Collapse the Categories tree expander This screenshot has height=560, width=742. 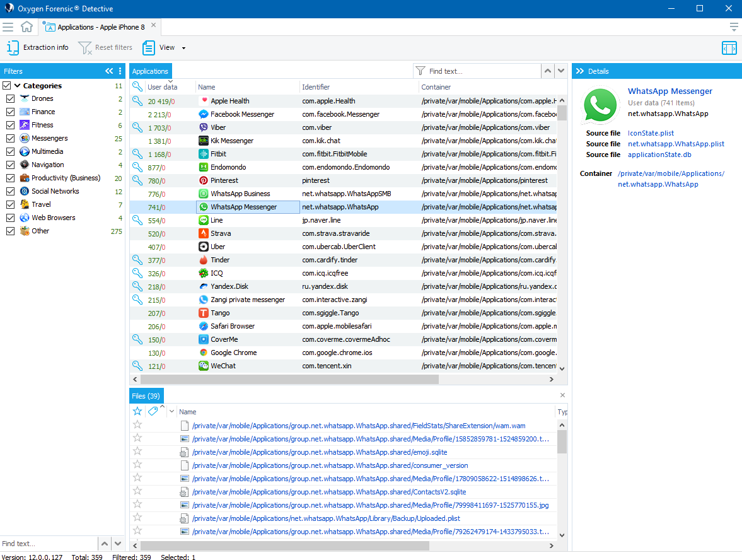(x=18, y=86)
